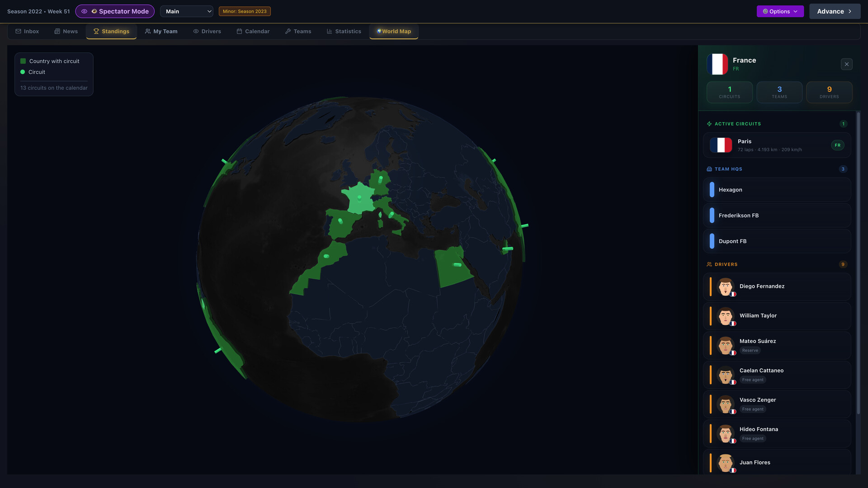Click the Germany circuit marker on globe
This screenshot has width=868, height=488.
tap(381, 179)
